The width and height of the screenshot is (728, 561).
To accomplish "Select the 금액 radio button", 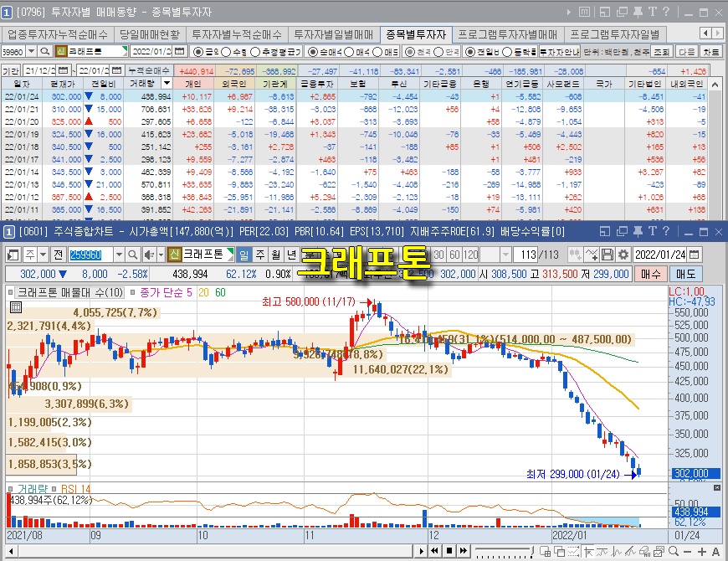I will 197,52.
